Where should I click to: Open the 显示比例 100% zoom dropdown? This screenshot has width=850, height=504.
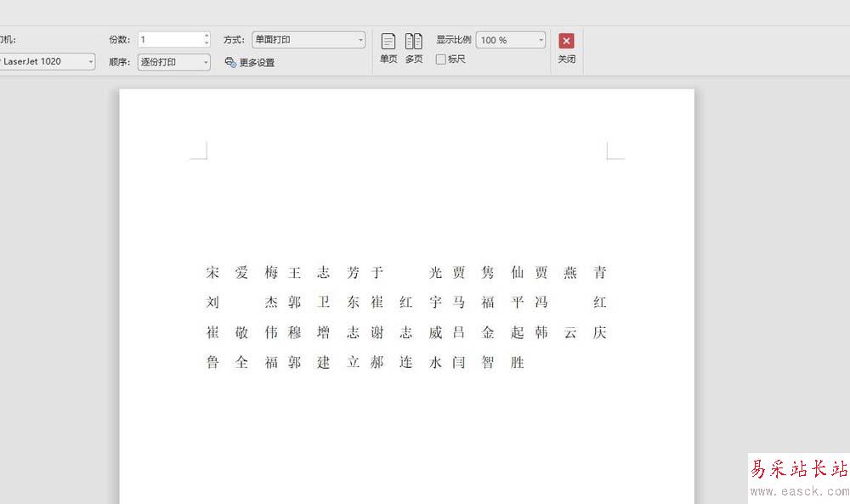pyautogui.click(x=511, y=40)
